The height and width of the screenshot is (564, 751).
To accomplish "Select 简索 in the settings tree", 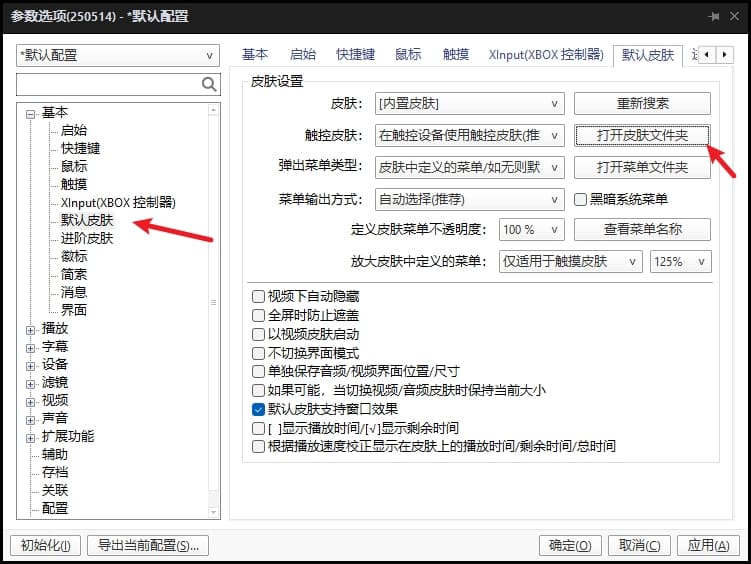I will [74, 274].
